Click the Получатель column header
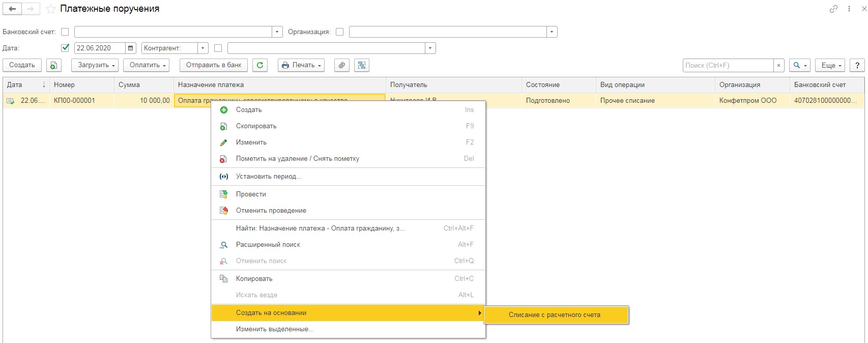This screenshot has width=868, height=343. click(454, 85)
